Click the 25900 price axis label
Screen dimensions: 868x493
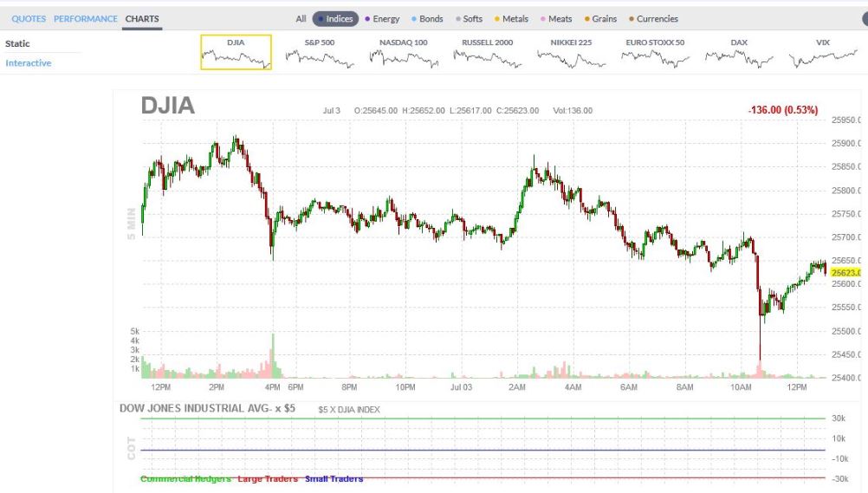click(845, 144)
